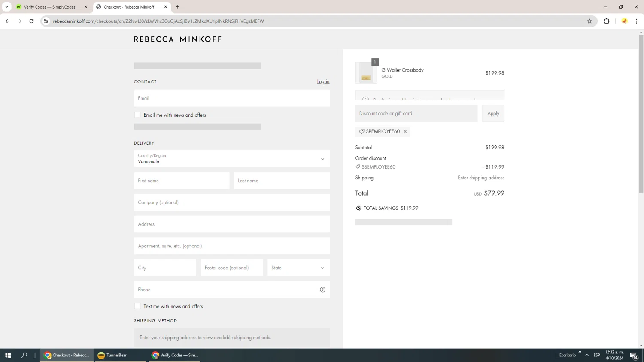Viewport: 644px width, 362px height.
Task: Click the City field
Action: [165, 268]
